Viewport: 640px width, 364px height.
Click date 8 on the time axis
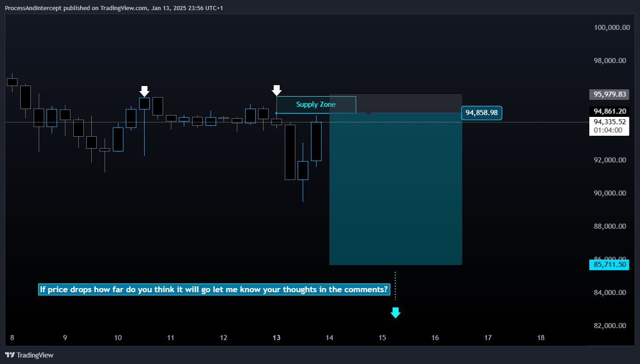[12, 337]
